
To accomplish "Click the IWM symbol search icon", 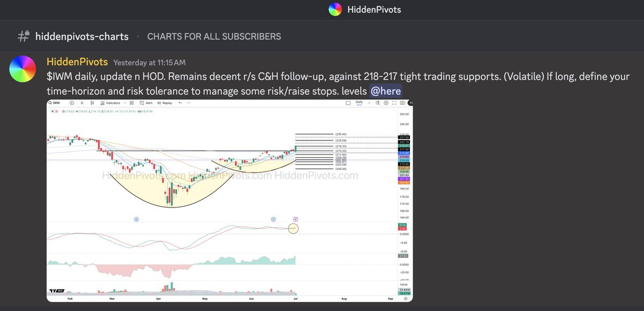I will coord(50,103).
